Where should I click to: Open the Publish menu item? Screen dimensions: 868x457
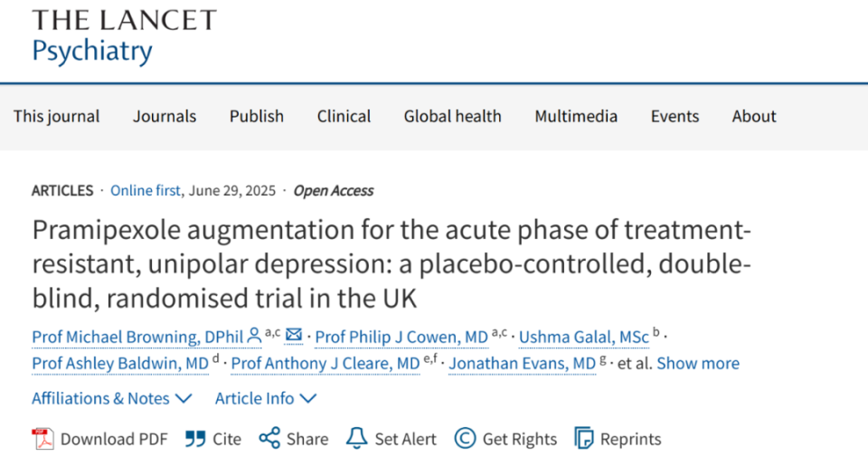pos(256,117)
